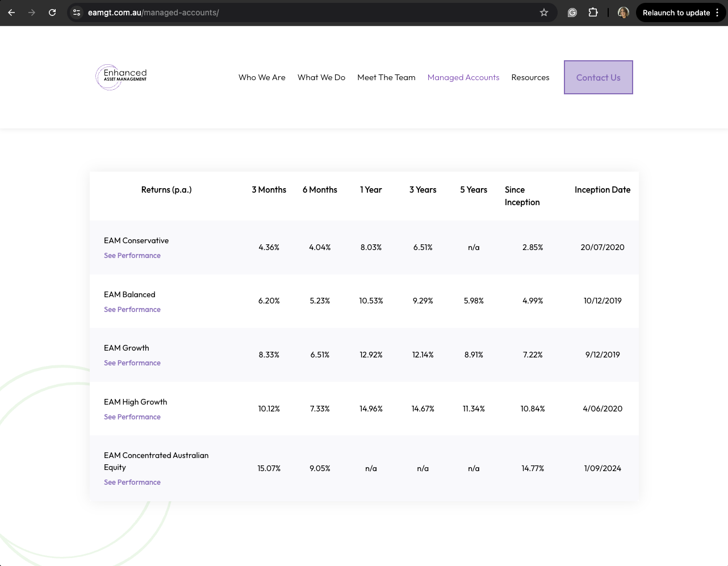Screen dimensions: 728x566
Task: Go back with the browser back arrow
Action: [11, 13]
